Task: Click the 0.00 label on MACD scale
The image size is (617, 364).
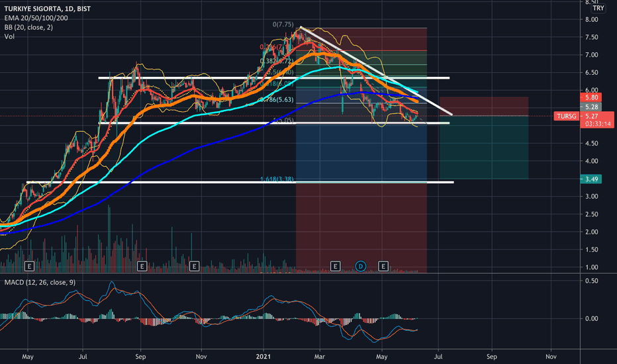Action: pos(591,318)
